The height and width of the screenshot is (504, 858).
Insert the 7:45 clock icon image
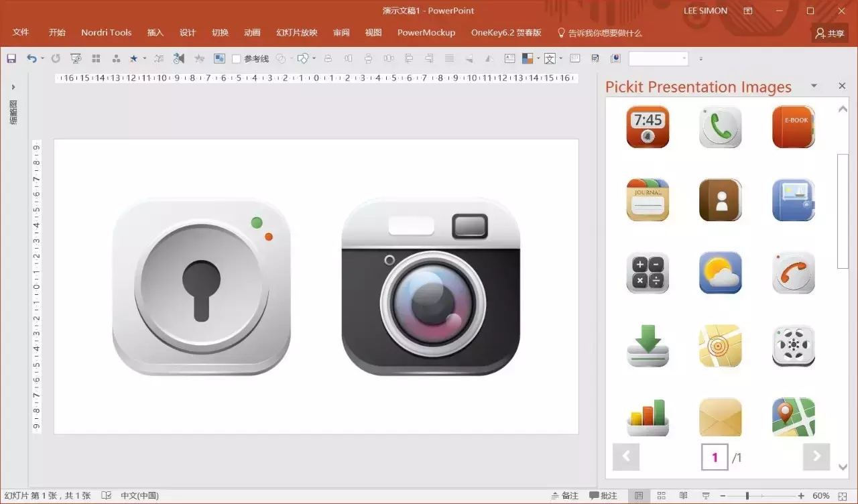pos(648,127)
